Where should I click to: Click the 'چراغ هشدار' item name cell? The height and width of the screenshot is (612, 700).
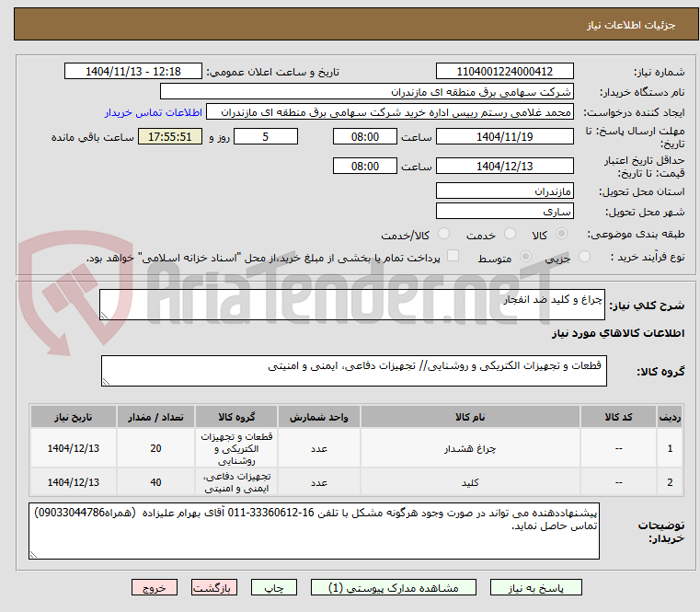(470, 448)
